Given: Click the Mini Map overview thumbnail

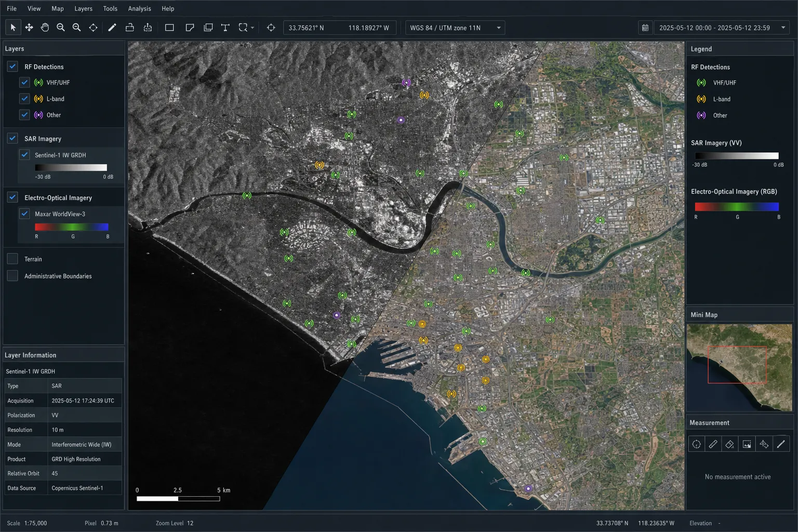Looking at the screenshot, I should coord(739,368).
